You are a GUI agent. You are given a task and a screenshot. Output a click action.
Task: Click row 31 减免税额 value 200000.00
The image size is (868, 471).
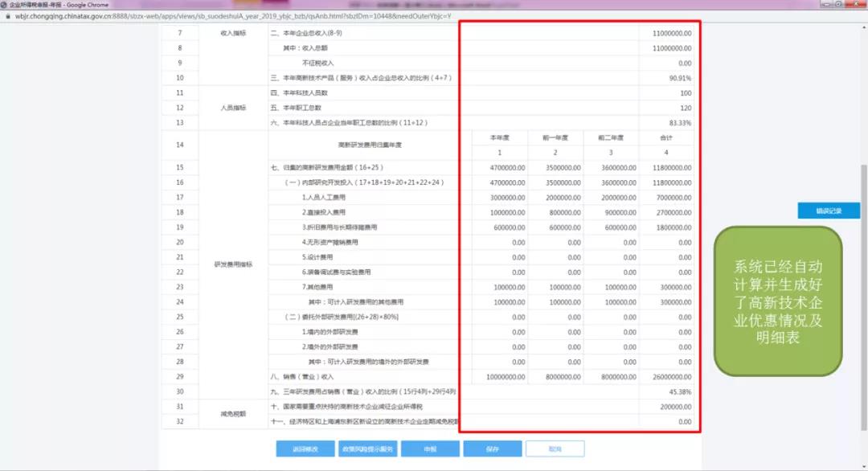(x=665, y=407)
